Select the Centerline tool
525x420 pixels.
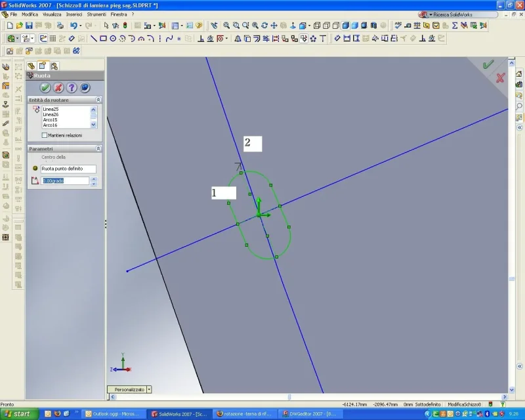pyautogui.click(x=160, y=39)
